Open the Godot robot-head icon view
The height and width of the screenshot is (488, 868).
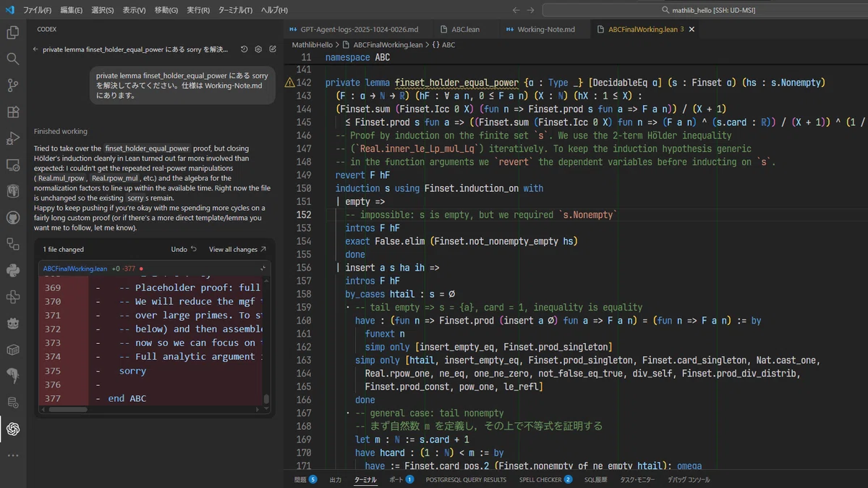point(13,323)
